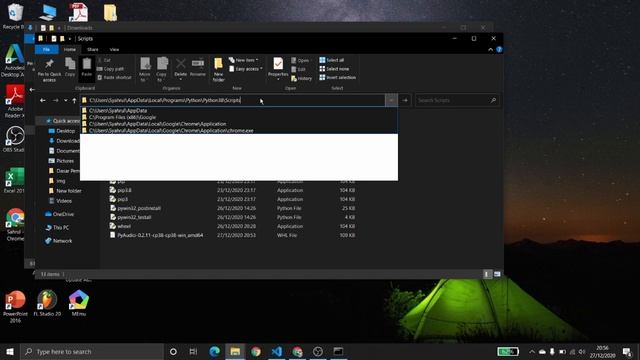Image resolution: width=640 pixels, height=360 pixels.
Task: Create a New folder from ribbon
Action: pyautogui.click(x=218, y=69)
